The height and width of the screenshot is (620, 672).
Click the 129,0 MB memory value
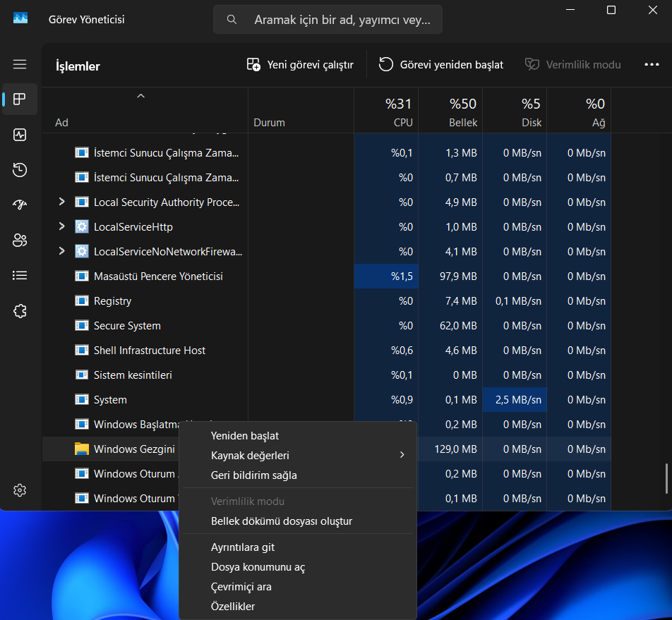tap(455, 449)
